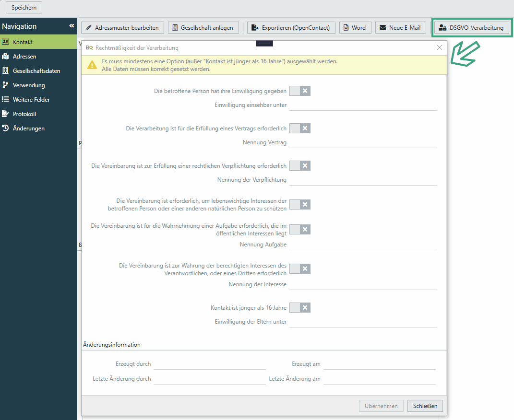Image resolution: width=514 pixels, height=420 pixels.
Task: Click the Kontakt card icon in navigation
Action: [x=5, y=42]
